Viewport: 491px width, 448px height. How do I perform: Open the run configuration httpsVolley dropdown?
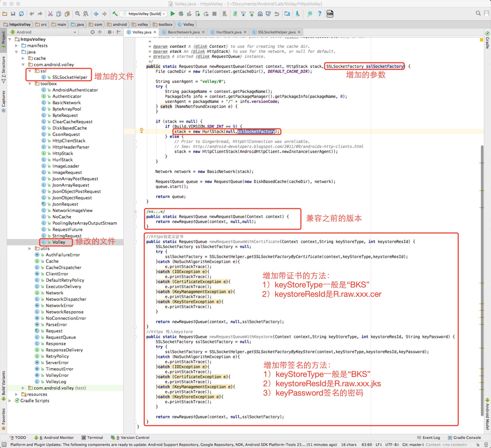[x=144, y=14]
